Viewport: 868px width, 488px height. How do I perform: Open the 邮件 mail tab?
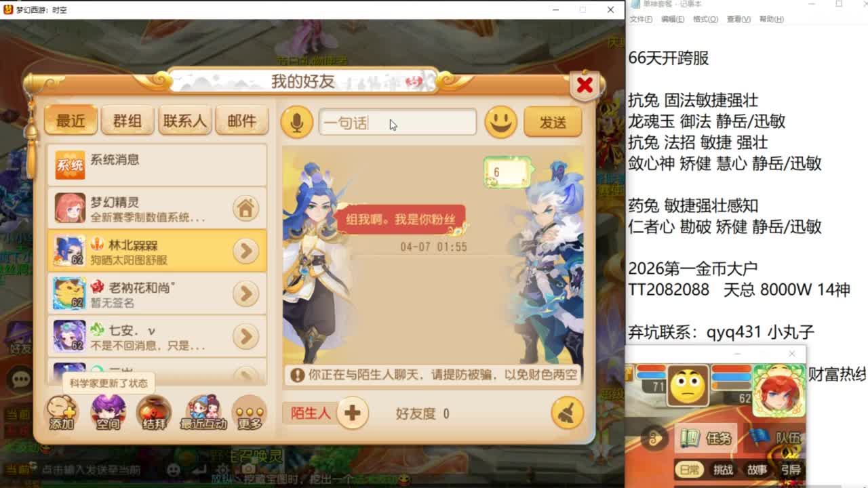pos(241,121)
